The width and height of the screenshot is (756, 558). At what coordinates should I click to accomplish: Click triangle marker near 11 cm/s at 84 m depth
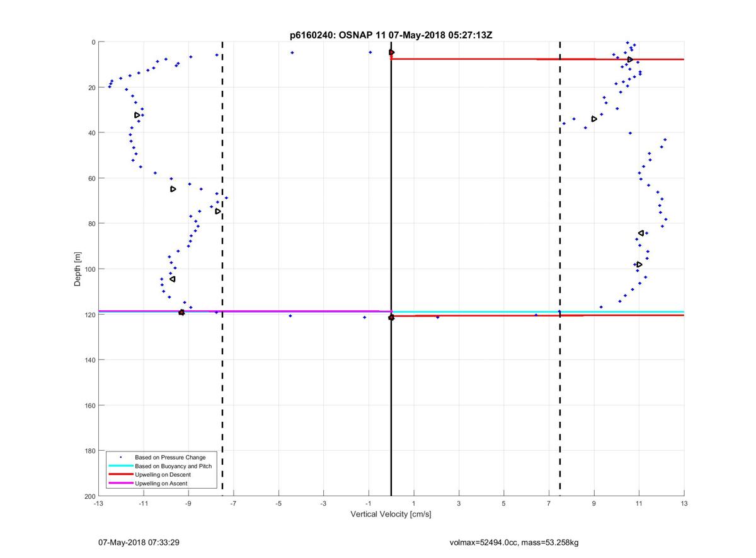tap(641, 233)
